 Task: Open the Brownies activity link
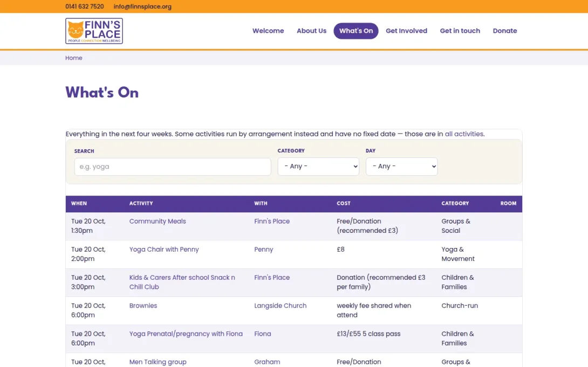pyautogui.click(x=143, y=306)
